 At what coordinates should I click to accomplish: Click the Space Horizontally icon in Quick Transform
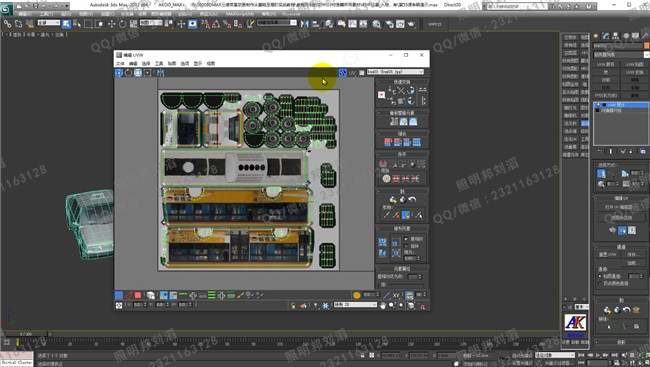(422, 90)
